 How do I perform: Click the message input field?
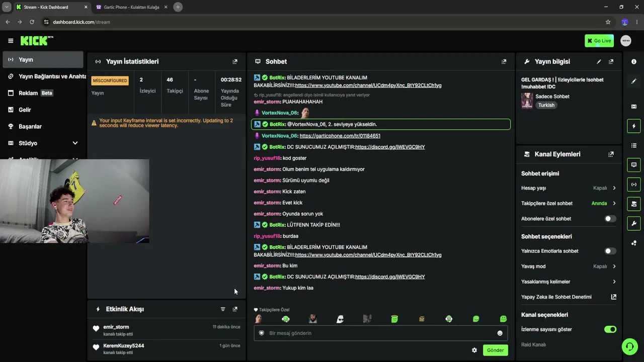click(x=381, y=333)
